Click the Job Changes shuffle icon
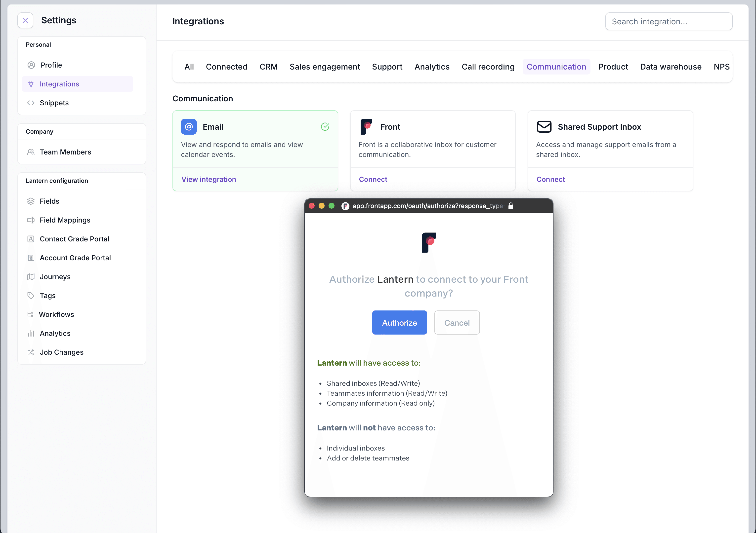Image resolution: width=756 pixels, height=533 pixels. pos(31,352)
